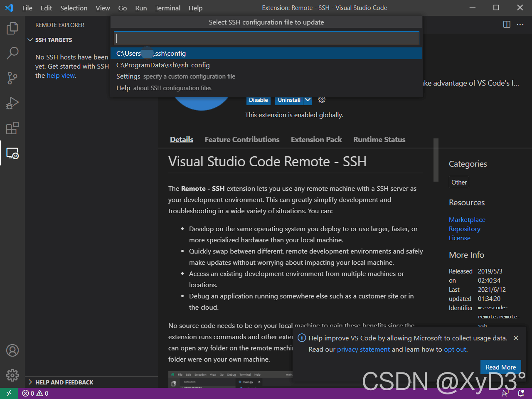Dismiss the telemetry notification
Viewport: 532px width, 399px height.
516,338
